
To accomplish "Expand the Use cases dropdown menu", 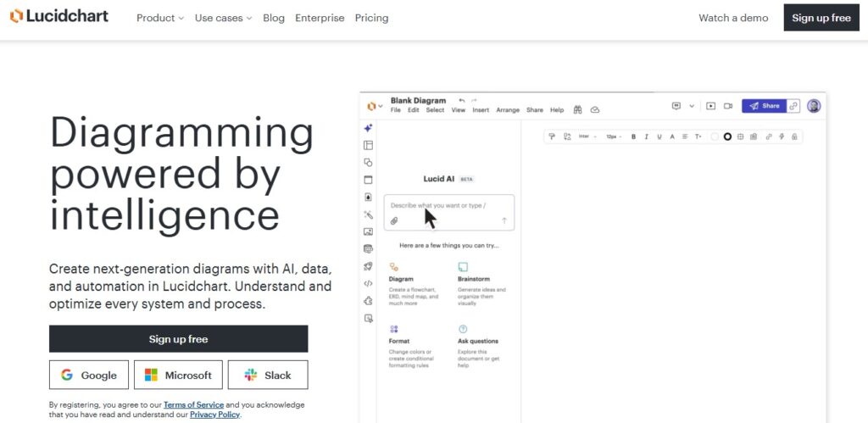I will point(223,18).
